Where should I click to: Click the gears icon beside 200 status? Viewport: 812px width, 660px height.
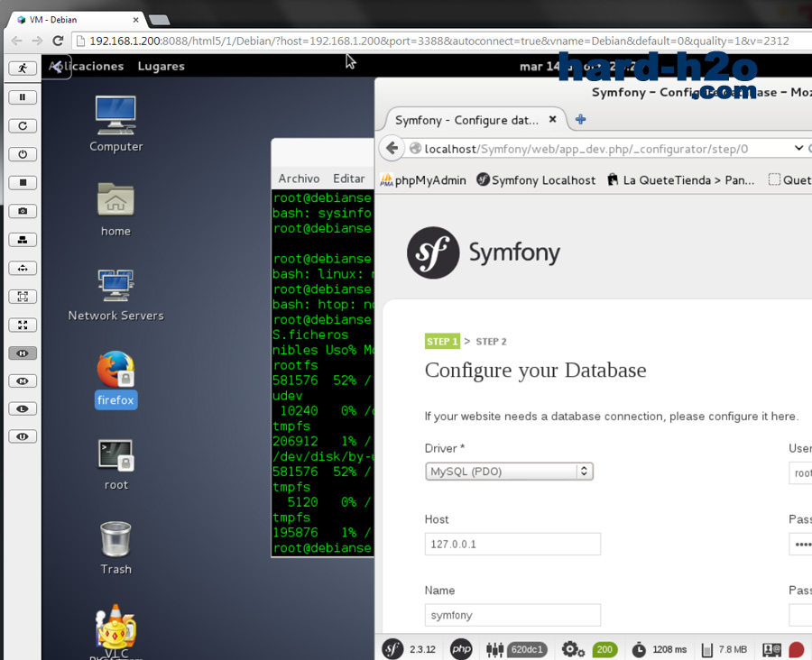coord(573,649)
